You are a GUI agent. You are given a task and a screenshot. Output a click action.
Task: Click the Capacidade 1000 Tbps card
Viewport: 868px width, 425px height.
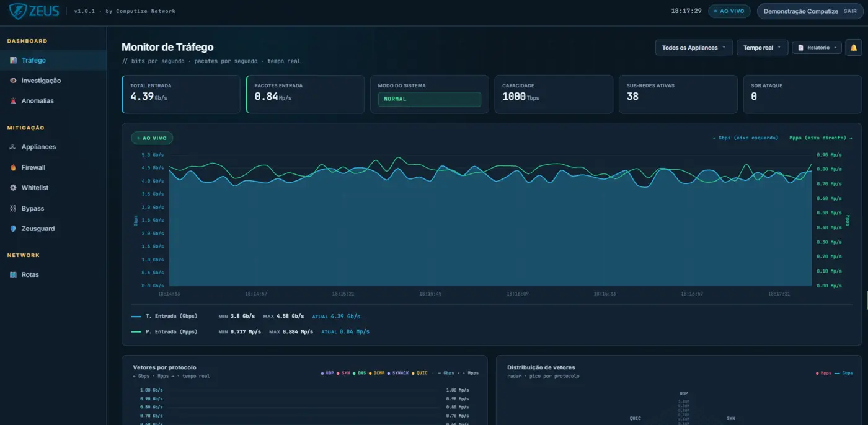554,94
